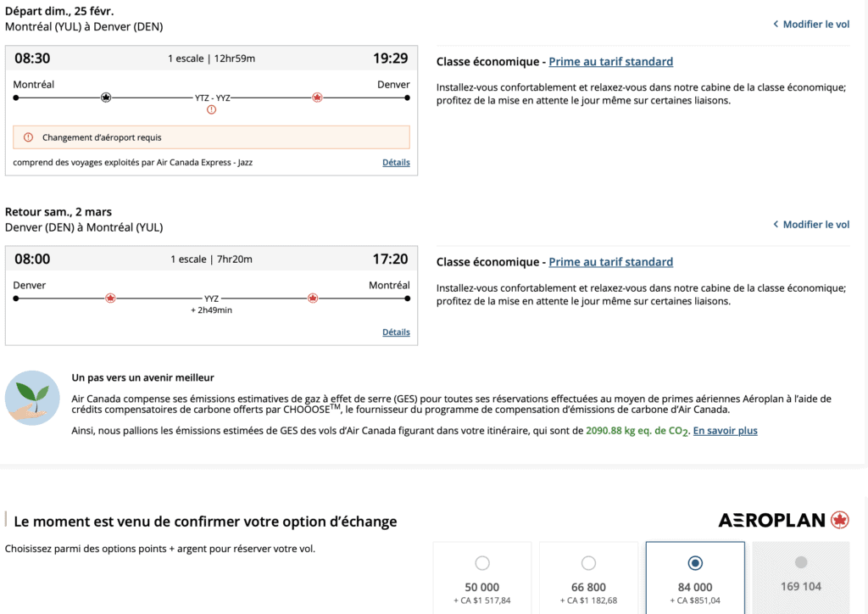Click the green plant carbon offset icon
Viewport: 868px width, 614px height.
32,397
